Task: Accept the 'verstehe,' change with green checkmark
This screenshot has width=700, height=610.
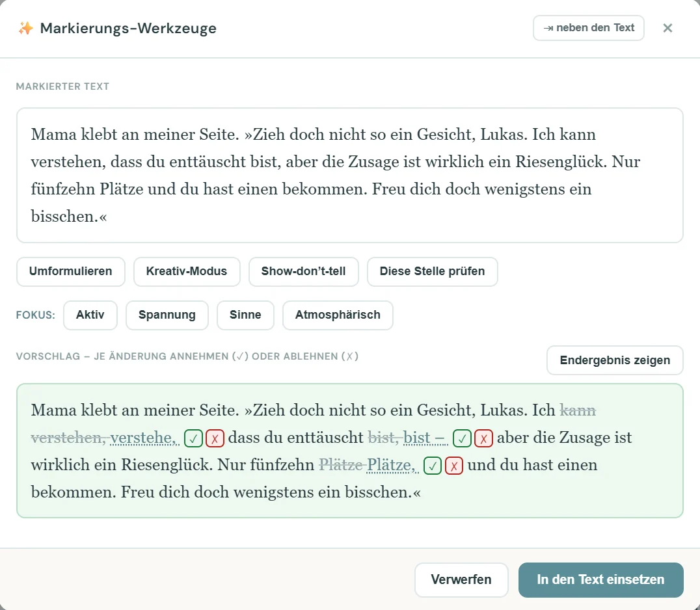Action: pos(193,438)
